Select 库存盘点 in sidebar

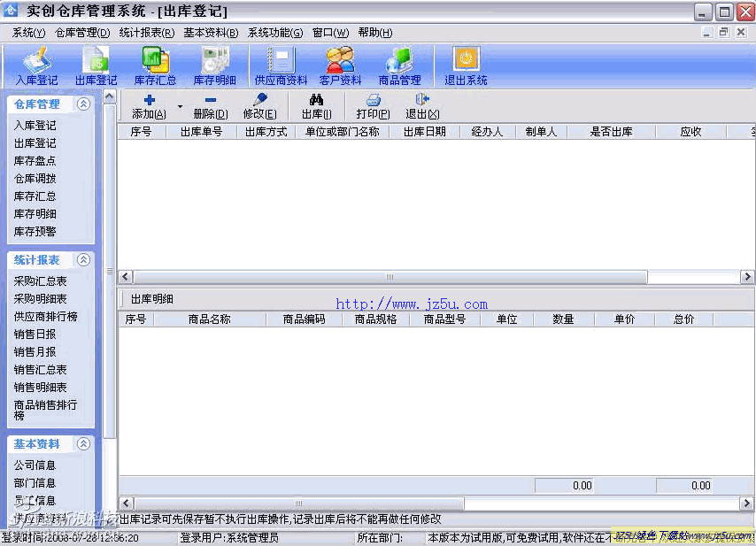point(35,161)
